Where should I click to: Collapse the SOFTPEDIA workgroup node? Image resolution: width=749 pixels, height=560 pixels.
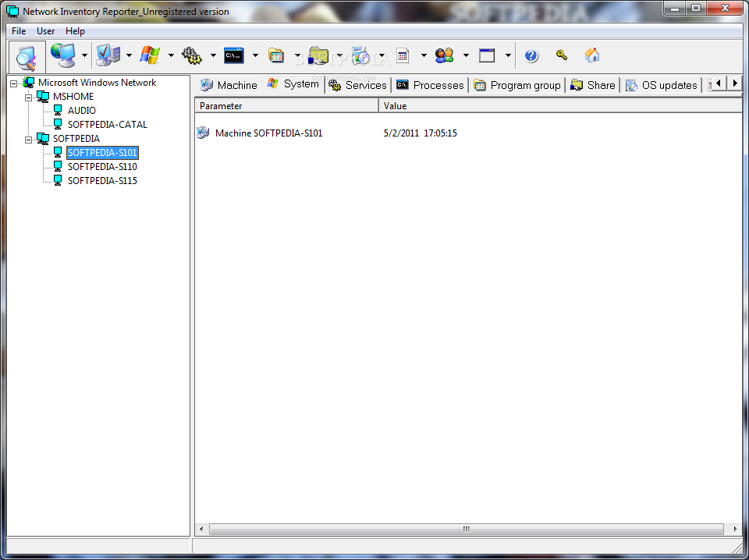(x=29, y=140)
